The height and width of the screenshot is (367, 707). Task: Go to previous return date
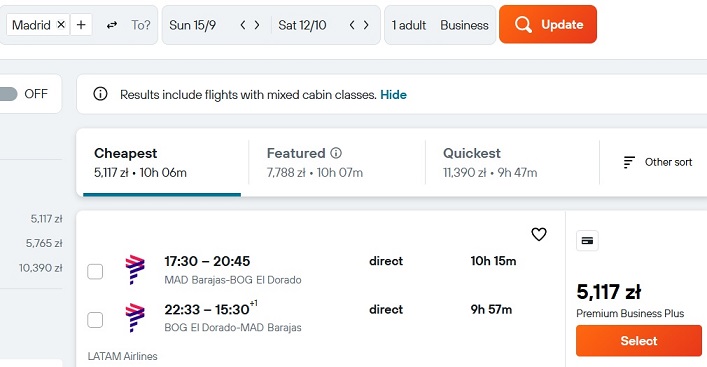[x=352, y=25]
